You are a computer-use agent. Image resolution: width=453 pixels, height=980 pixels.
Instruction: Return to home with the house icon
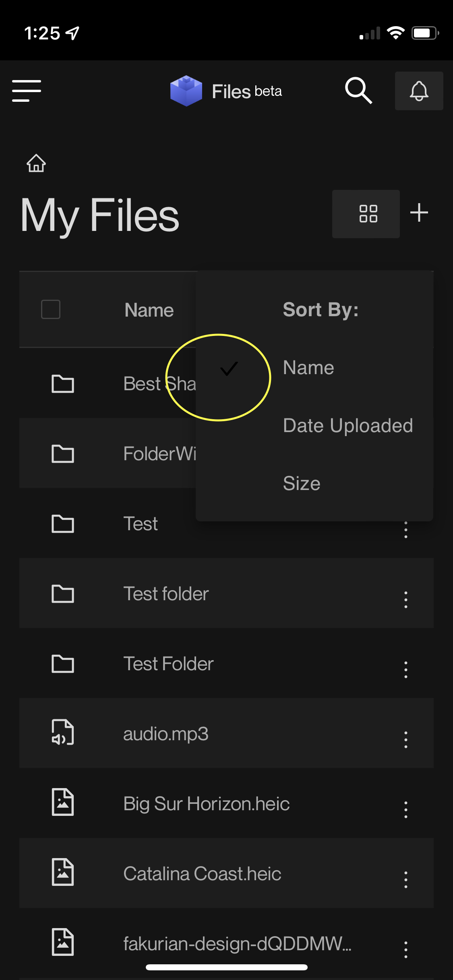tap(36, 163)
